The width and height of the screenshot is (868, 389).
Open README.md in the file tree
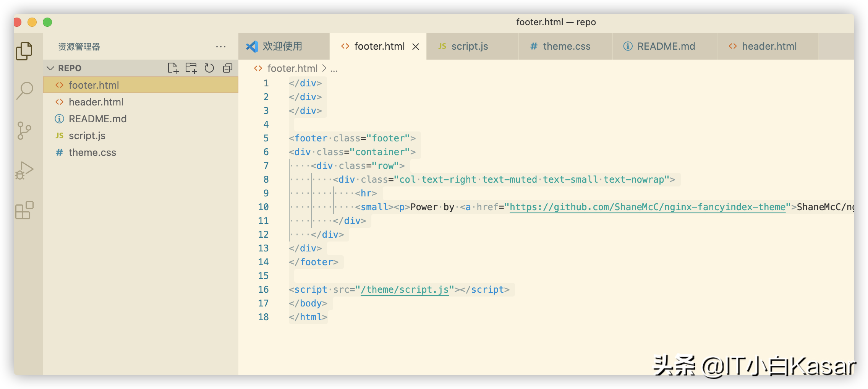click(141, 118)
